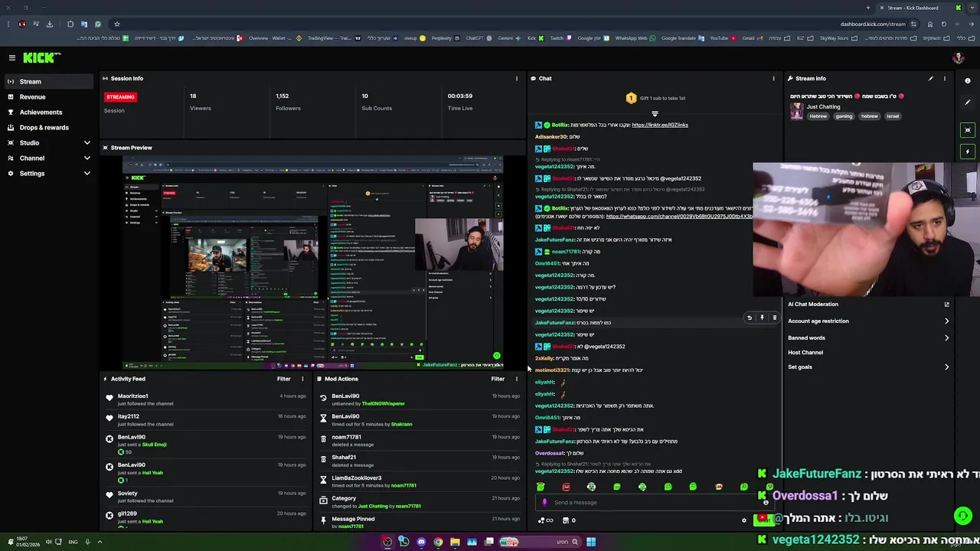Click LiamBaZookilover3 in Mod Actions

[357, 478]
